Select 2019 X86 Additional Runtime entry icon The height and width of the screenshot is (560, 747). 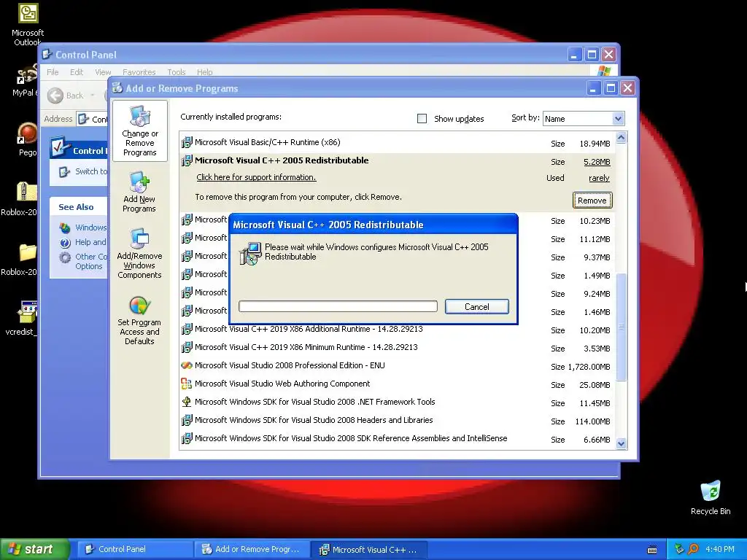(187, 329)
